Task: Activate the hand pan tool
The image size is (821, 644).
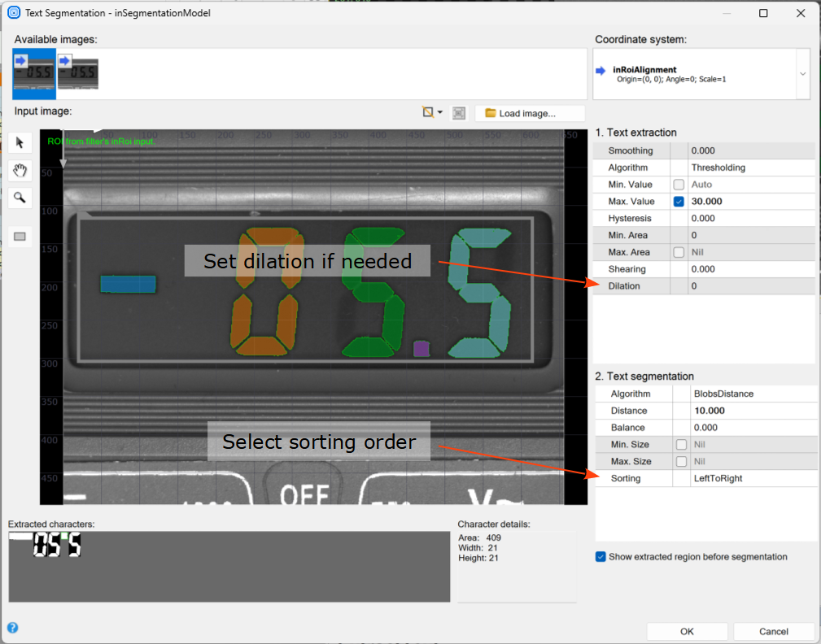Action: coord(20,170)
